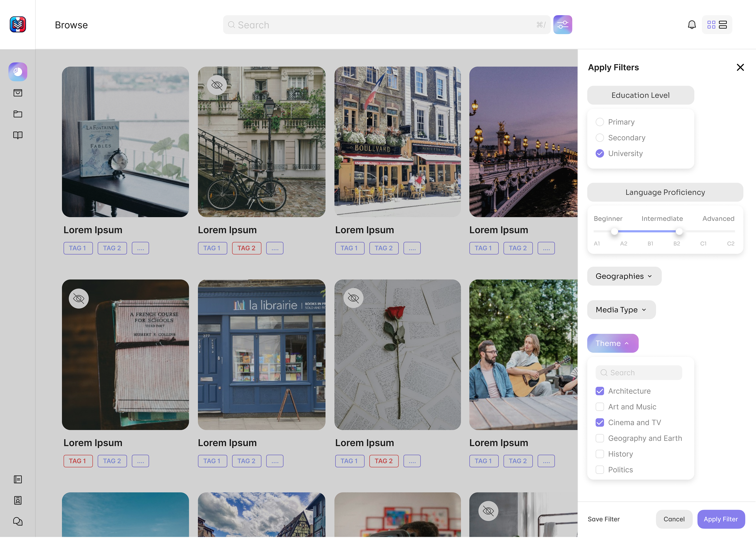756x538 pixels.
Task: Expand more tags on bridge at dusk card
Action: [x=546, y=248]
